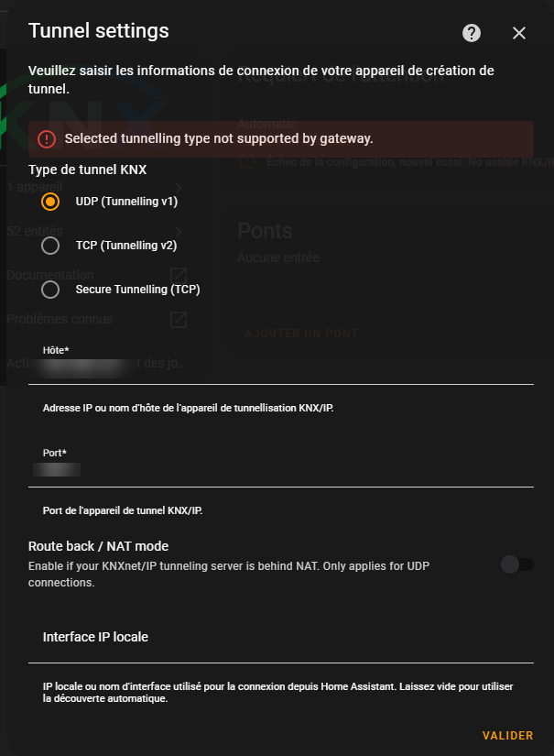Click the Interface IP locale field
This screenshot has width=554, height=756.
click(x=280, y=638)
